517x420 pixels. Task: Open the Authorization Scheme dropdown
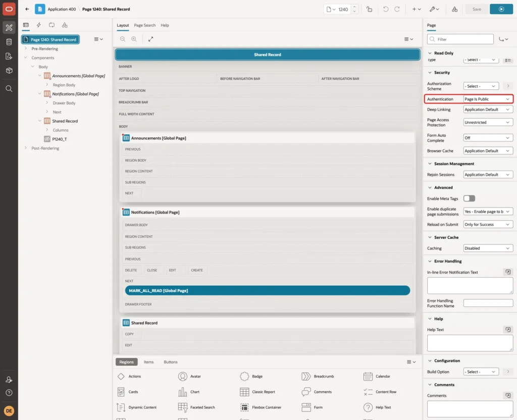[x=481, y=86]
